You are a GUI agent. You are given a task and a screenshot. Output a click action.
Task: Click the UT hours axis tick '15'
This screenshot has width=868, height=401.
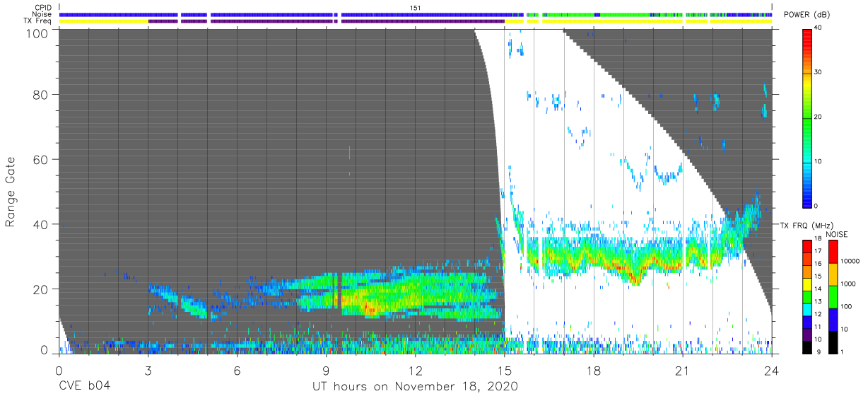coord(504,371)
